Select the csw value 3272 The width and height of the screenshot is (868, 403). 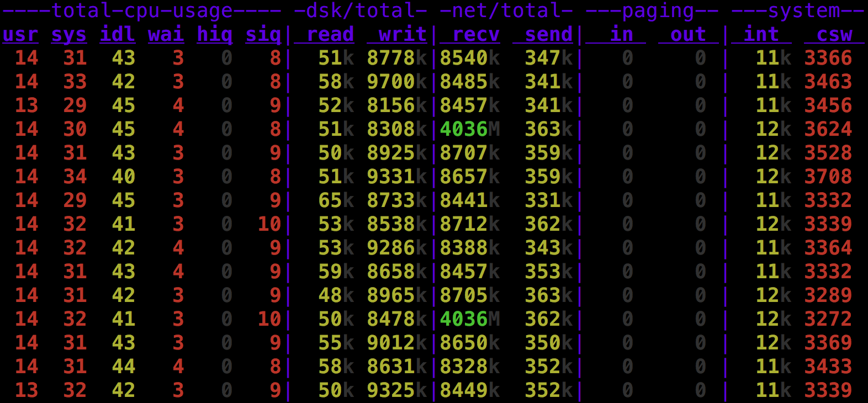[x=828, y=319]
